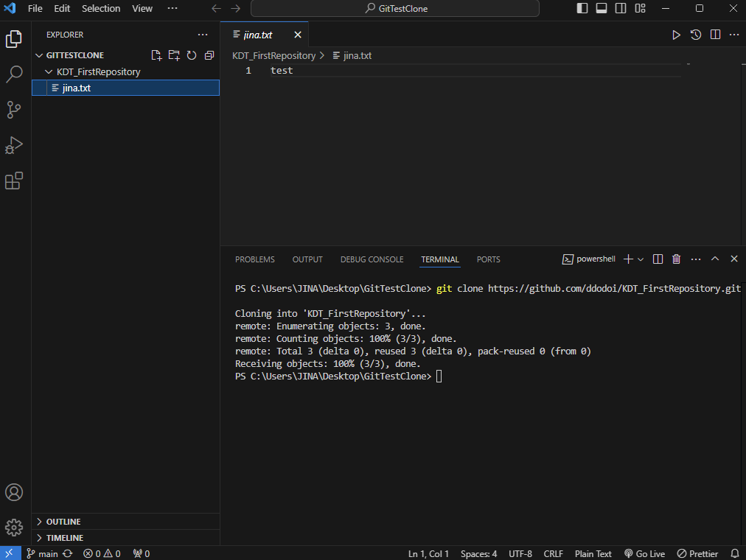Open the Accounts menu icon

pyautogui.click(x=14, y=492)
